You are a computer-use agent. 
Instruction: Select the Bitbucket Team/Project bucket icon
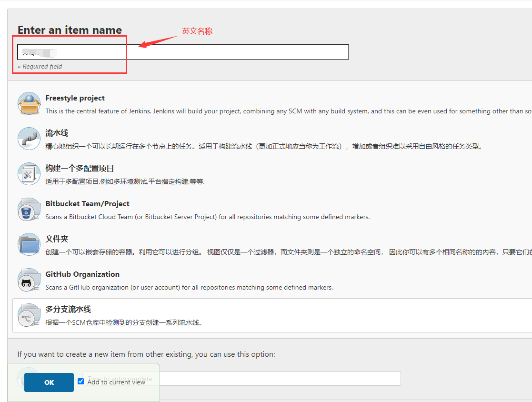click(29, 209)
